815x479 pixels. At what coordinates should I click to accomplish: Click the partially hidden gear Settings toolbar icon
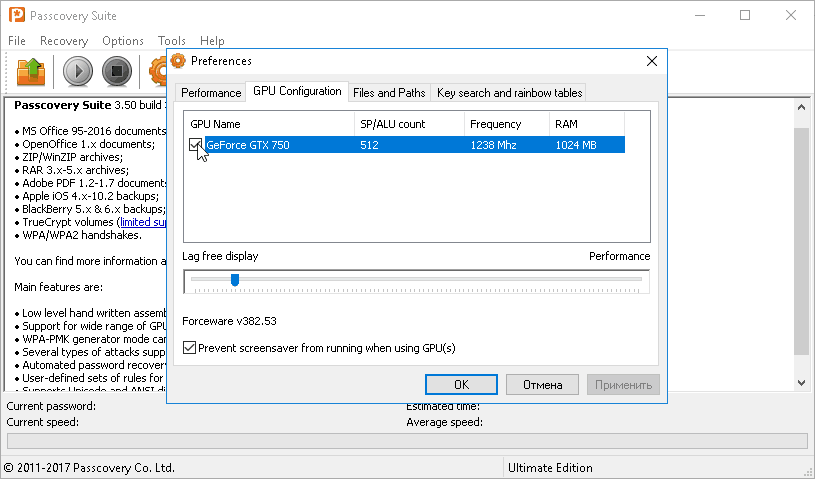point(157,71)
